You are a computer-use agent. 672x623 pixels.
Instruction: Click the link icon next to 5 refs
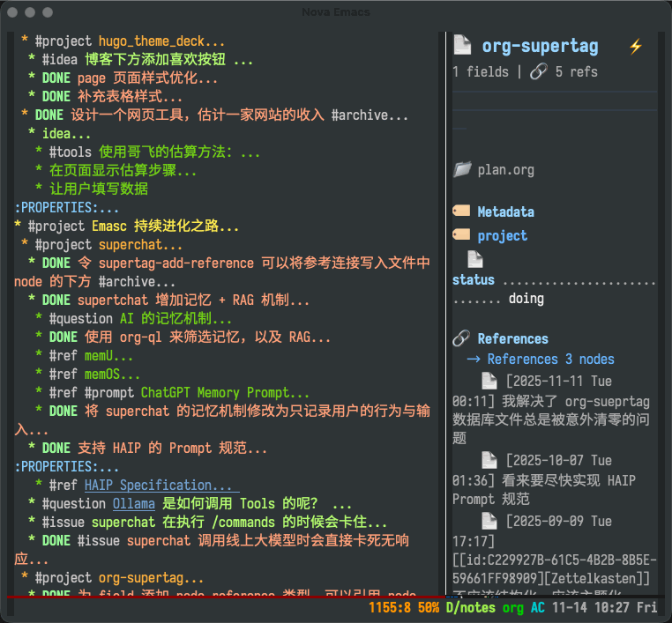(x=538, y=71)
